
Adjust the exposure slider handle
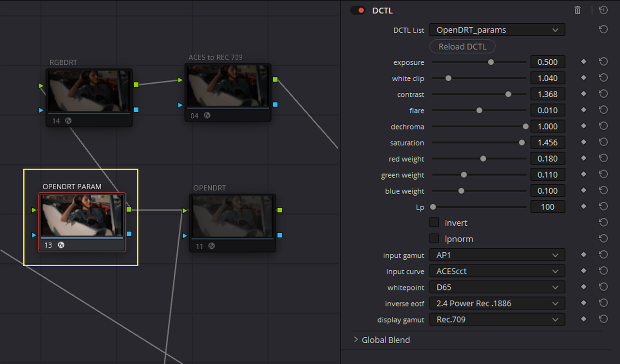[x=491, y=62]
